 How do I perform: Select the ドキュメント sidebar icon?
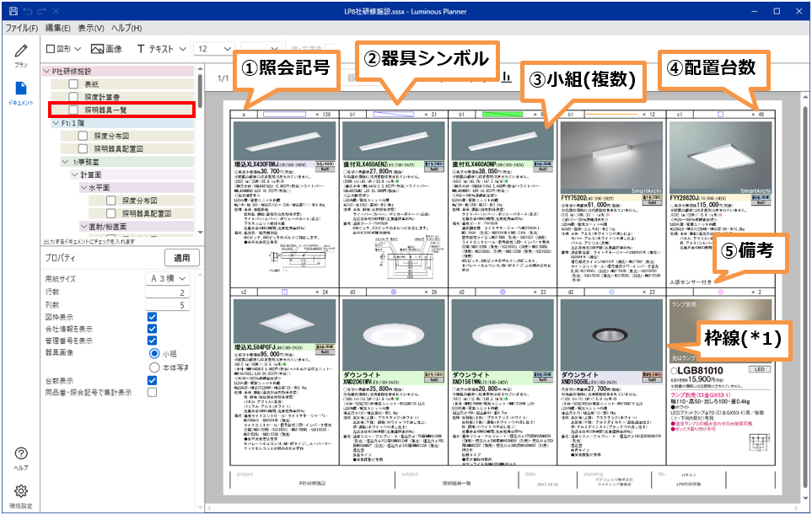point(21,92)
